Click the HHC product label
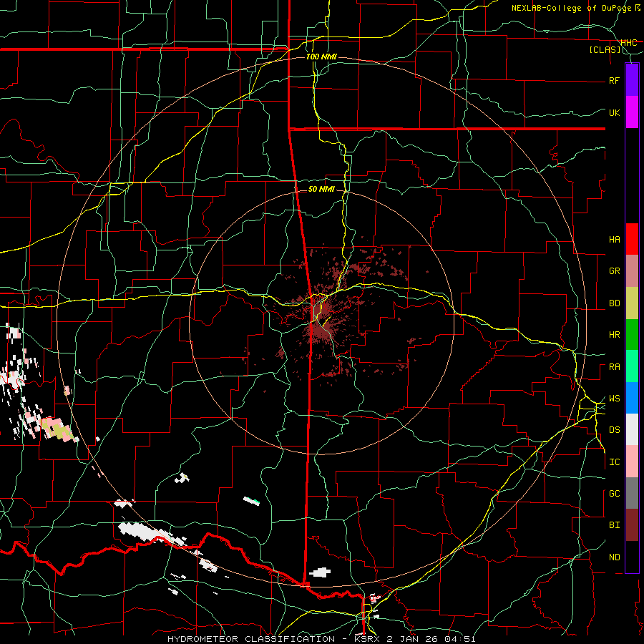 (x=629, y=43)
